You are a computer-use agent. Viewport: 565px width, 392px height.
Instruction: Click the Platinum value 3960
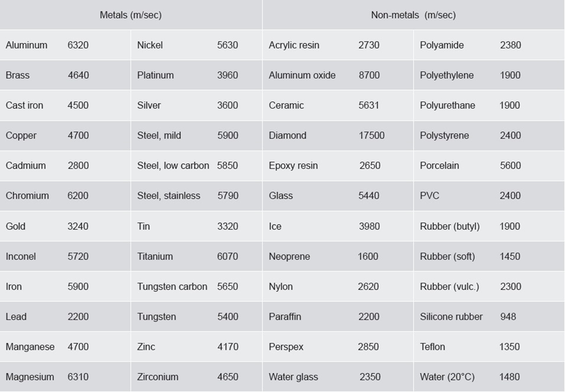tap(228, 75)
